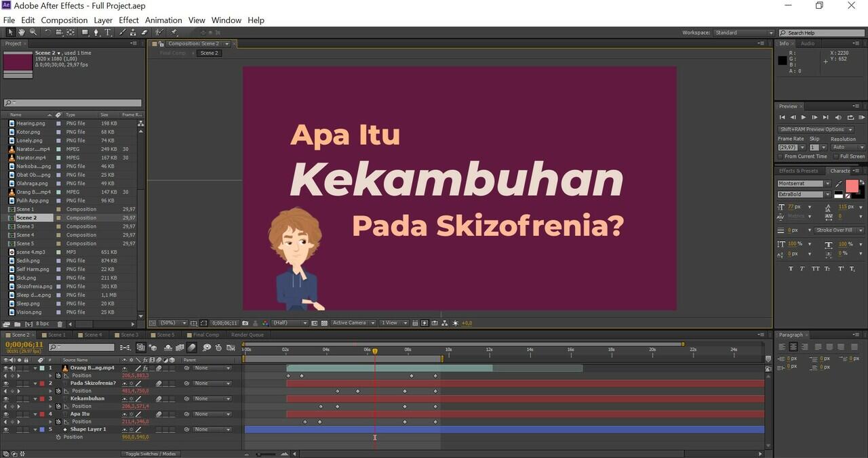
Task: Select the Puppet Pin tool
Action: [x=174, y=32]
